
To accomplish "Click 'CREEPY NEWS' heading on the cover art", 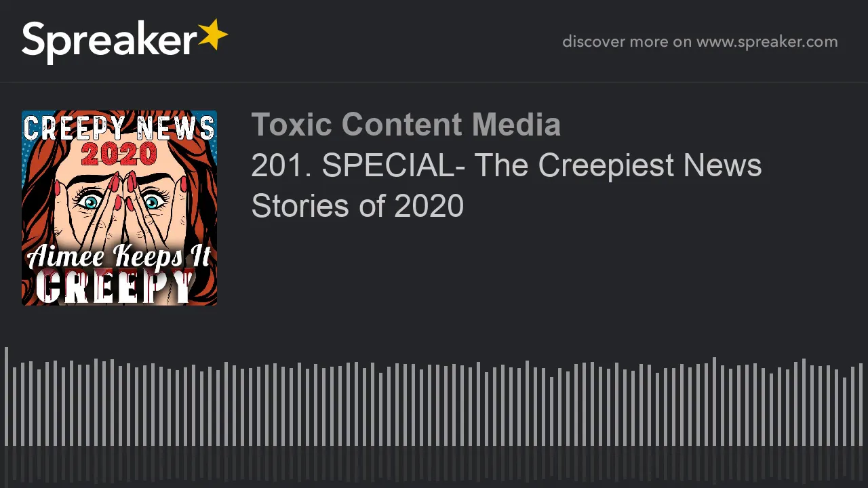I will pos(119,128).
